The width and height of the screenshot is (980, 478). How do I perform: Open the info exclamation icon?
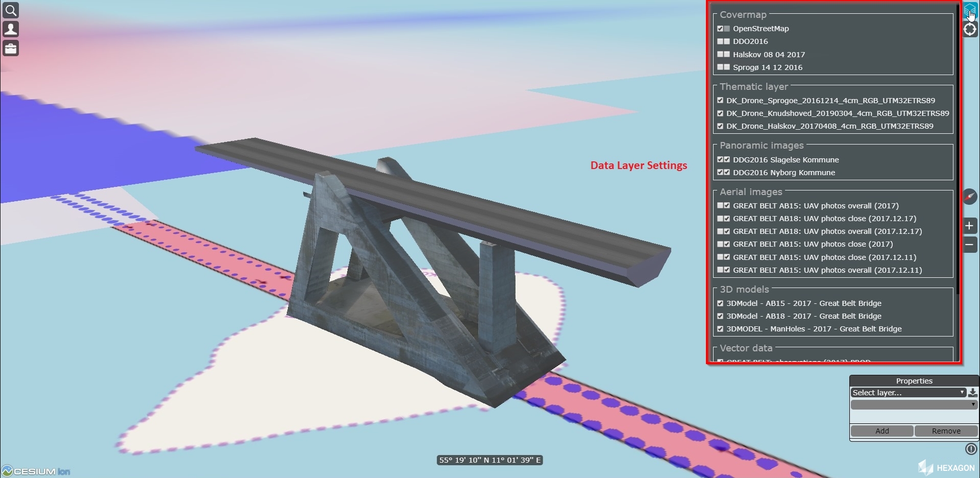[x=971, y=449]
